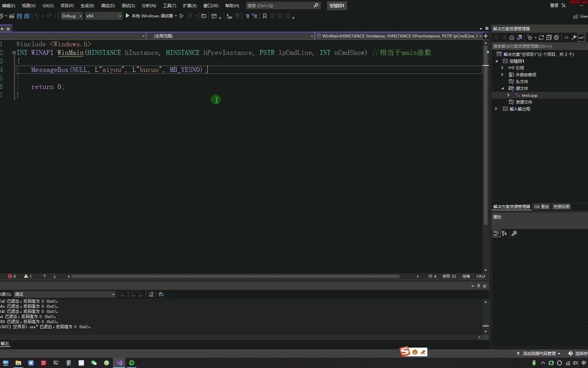This screenshot has height=368, width=588.
Task: Click the Save All icon
Action: [x=27, y=16]
